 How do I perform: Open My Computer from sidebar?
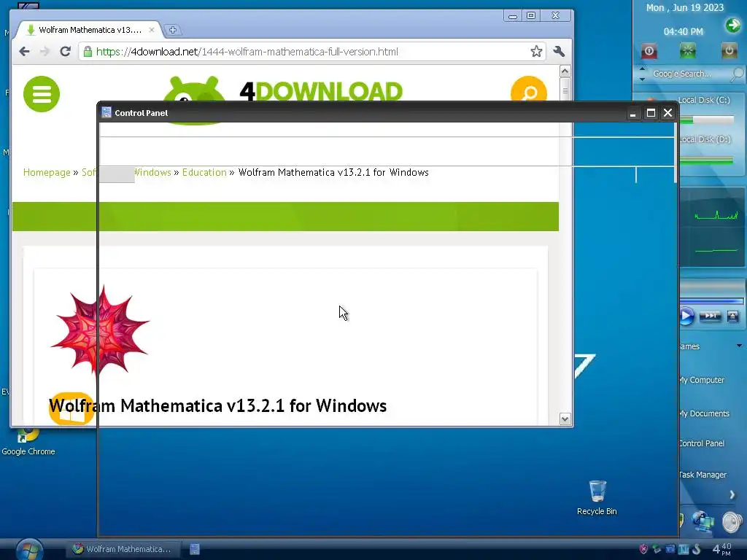pos(702,380)
